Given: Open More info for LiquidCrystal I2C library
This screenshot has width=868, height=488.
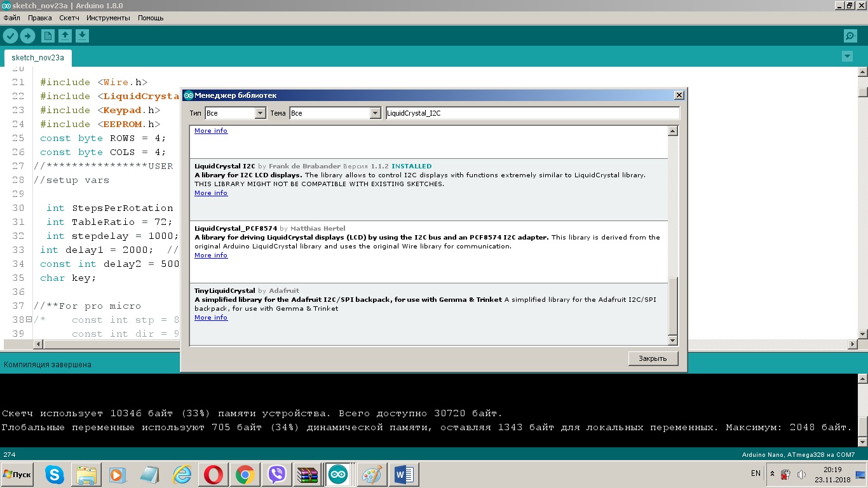Looking at the screenshot, I should coord(211,193).
